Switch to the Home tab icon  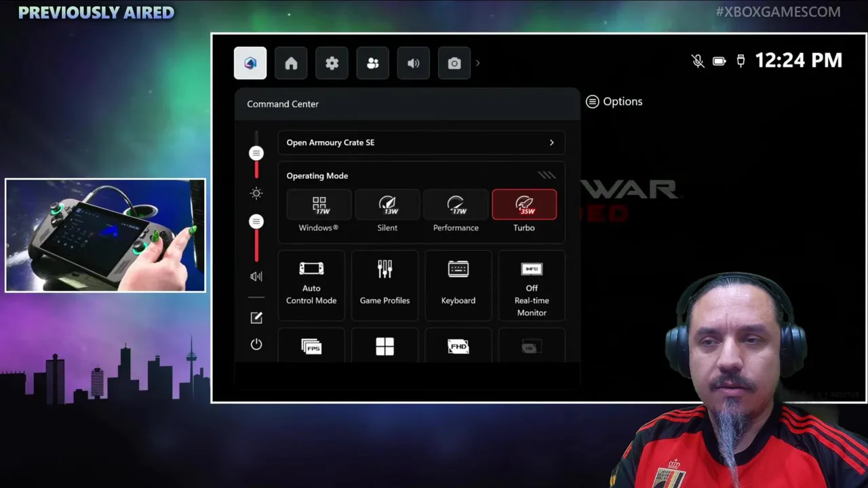point(291,63)
